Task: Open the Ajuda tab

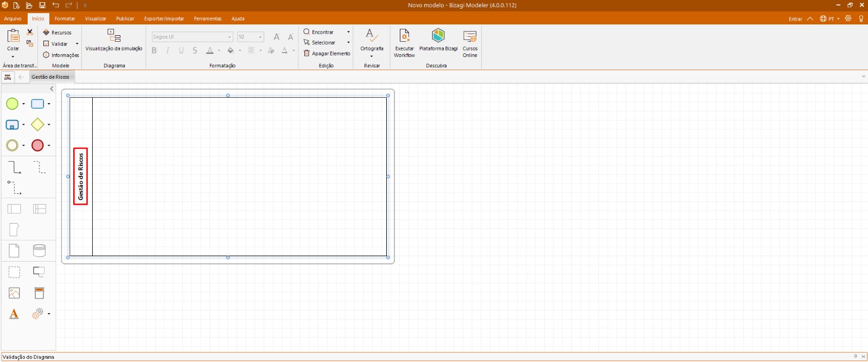Action: (238, 18)
